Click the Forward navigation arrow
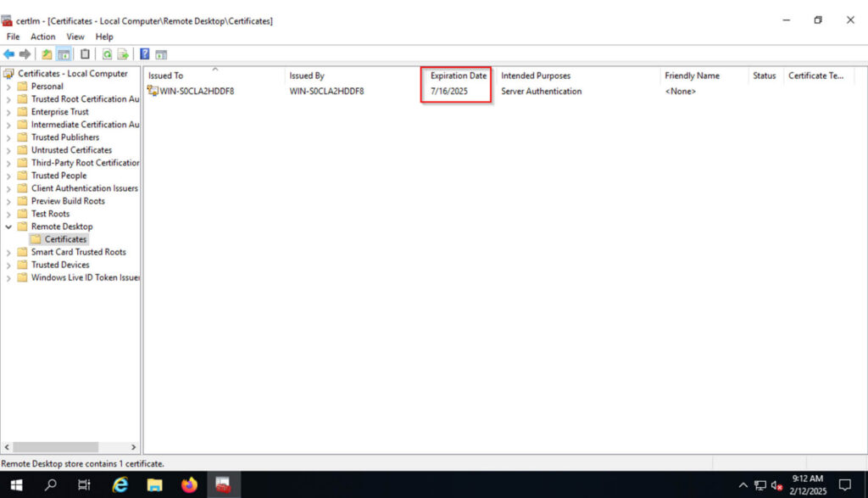This screenshot has height=498, width=868. [x=24, y=53]
